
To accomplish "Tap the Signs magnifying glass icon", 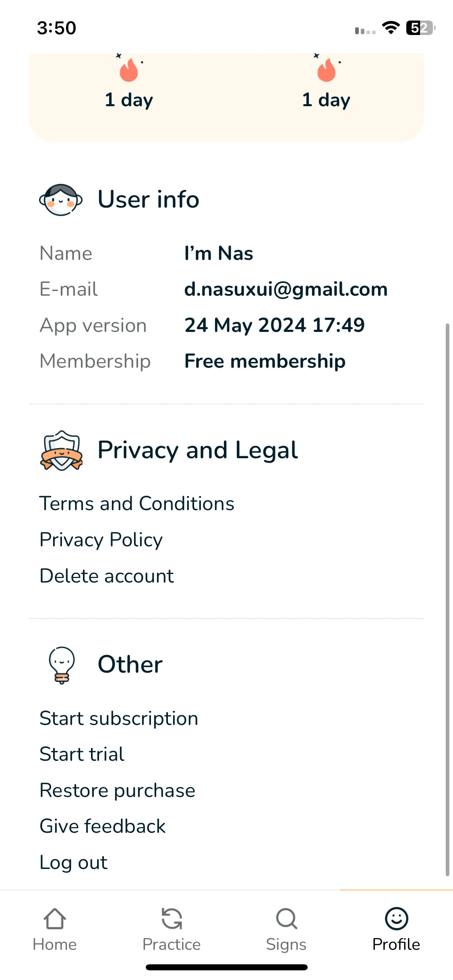I will click(x=286, y=919).
